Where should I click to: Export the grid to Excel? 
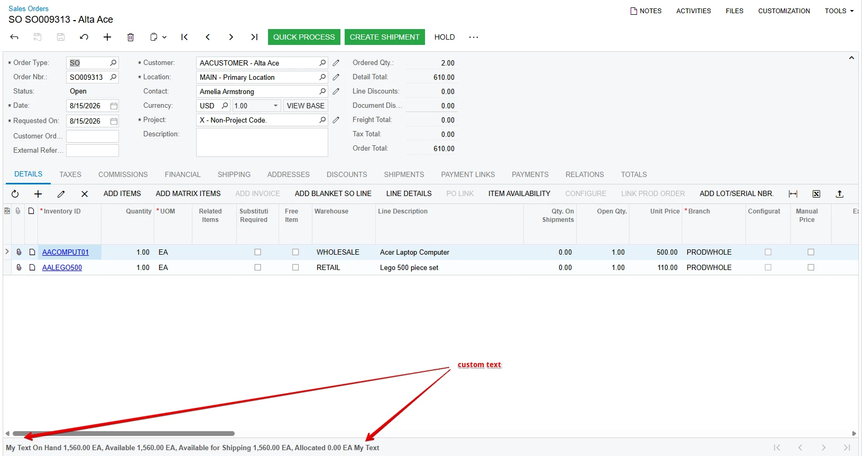(x=816, y=194)
